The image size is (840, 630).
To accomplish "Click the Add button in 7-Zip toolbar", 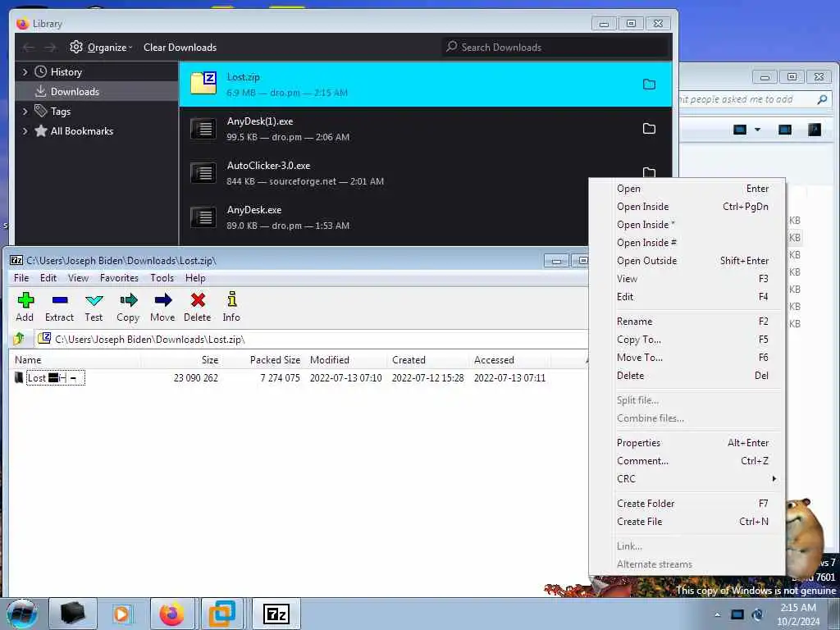I will [25, 307].
